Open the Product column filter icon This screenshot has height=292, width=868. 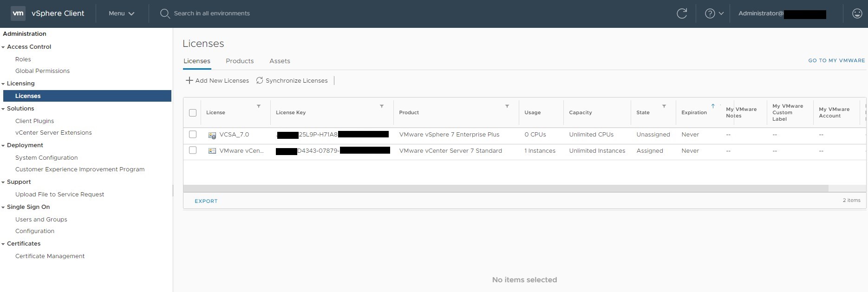click(507, 106)
